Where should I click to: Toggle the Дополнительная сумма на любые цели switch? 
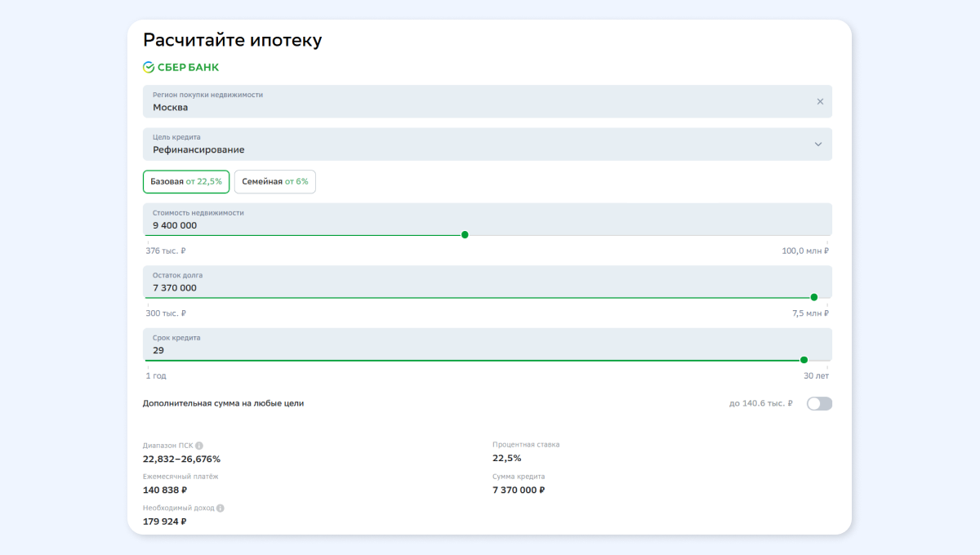click(x=819, y=403)
